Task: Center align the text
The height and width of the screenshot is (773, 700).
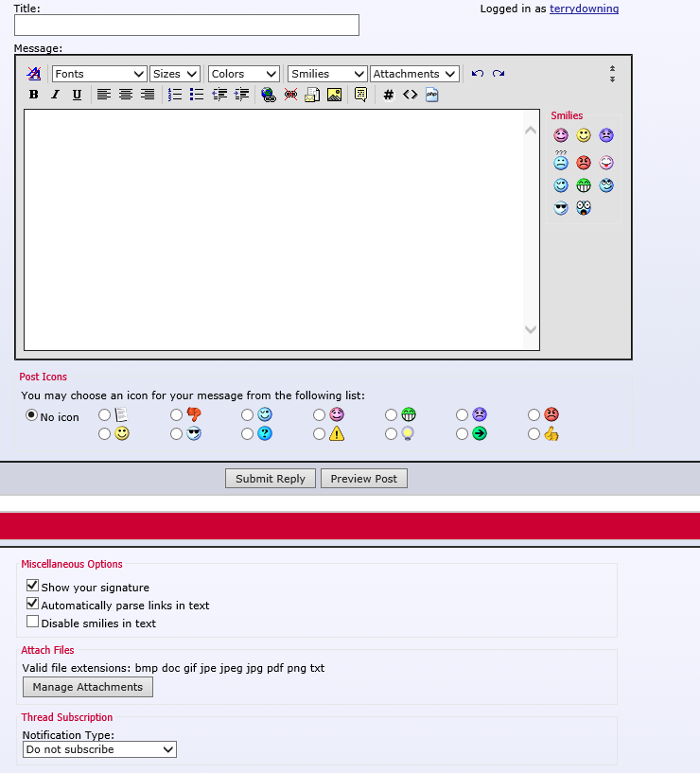Action: point(126,95)
